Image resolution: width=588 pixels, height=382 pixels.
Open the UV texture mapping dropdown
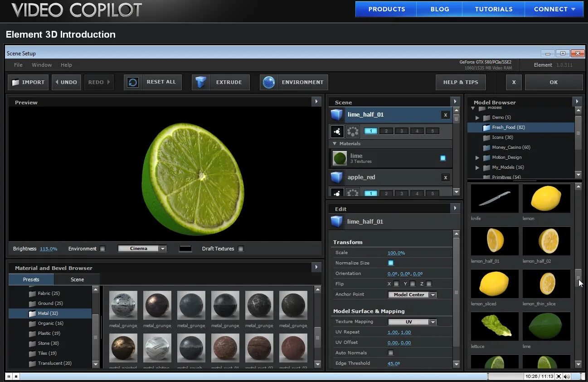(x=412, y=322)
